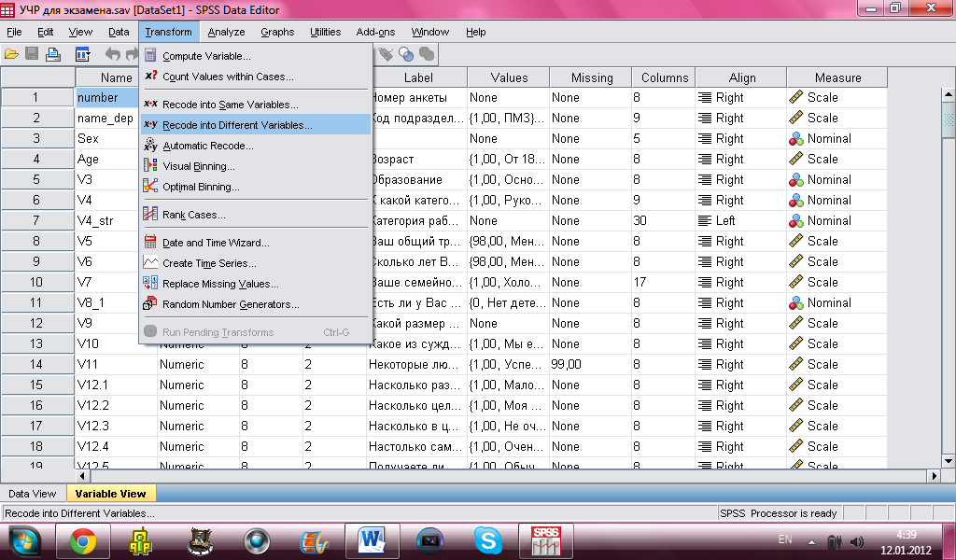Click horizontal scrollbar right arrow
The image size is (956, 560).
pyautogui.click(x=934, y=475)
